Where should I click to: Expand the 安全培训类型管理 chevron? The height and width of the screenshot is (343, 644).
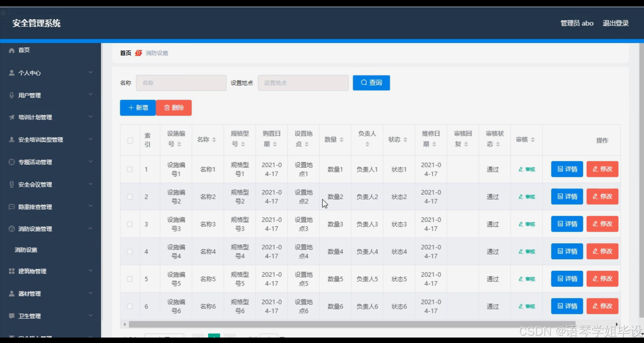[90, 139]
